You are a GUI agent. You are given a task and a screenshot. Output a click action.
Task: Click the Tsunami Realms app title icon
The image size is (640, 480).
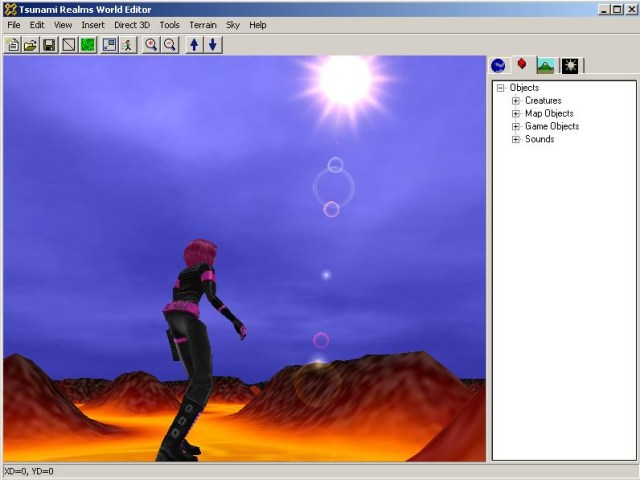11,9
